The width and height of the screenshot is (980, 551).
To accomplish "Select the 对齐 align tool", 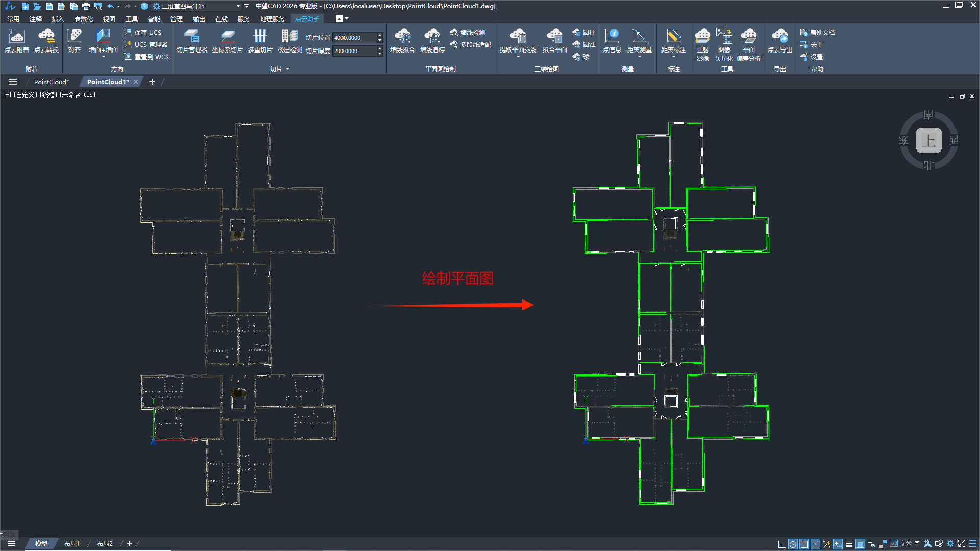I will pos(75,41).
